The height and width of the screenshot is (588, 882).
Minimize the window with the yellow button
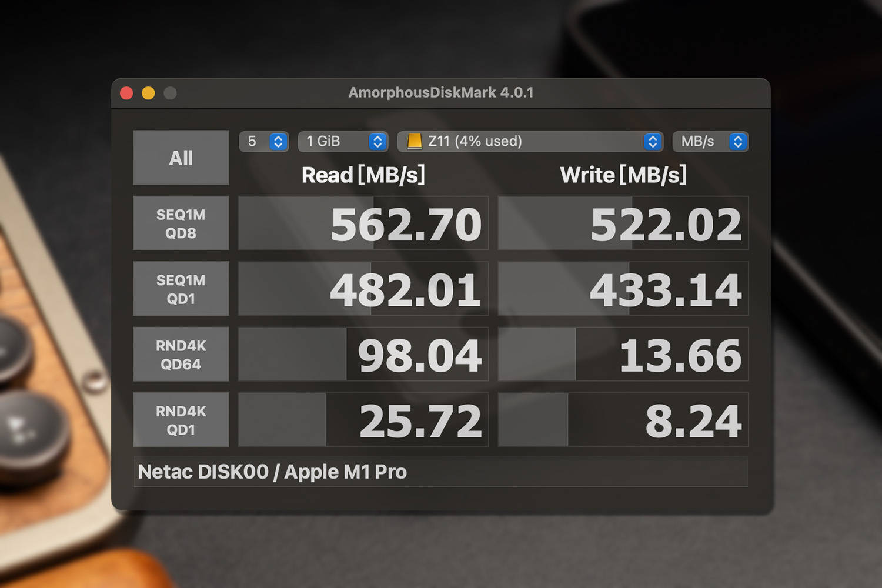[x=148, y=93]
